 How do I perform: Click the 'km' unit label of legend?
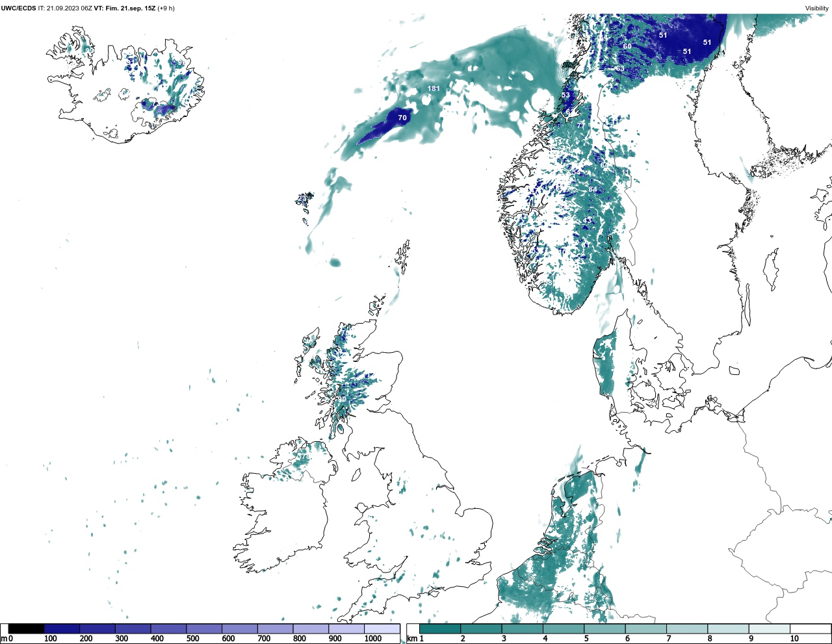412,639
